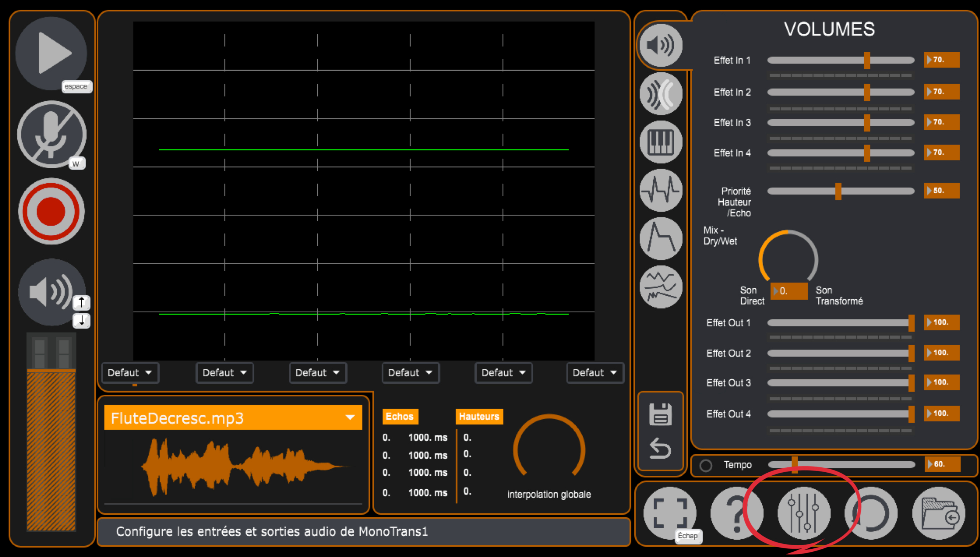Screen dimensions: 980x557
Task: Adjust the Effet In 3 slider
Action: coord(841,123)
